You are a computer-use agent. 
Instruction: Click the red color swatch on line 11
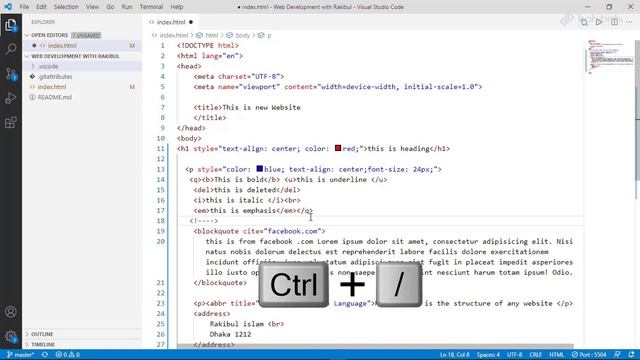point(338,148)
